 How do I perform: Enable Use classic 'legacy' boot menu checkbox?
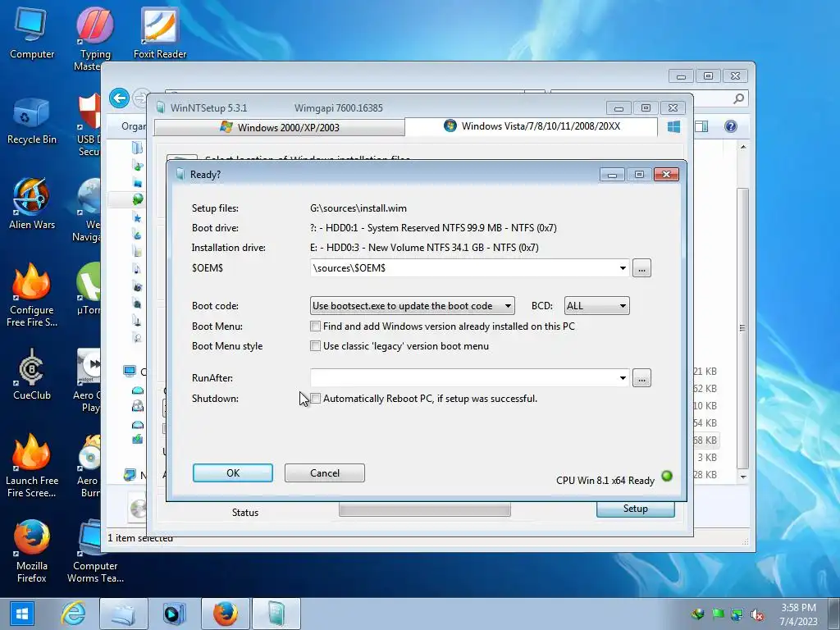click(316, 346)
